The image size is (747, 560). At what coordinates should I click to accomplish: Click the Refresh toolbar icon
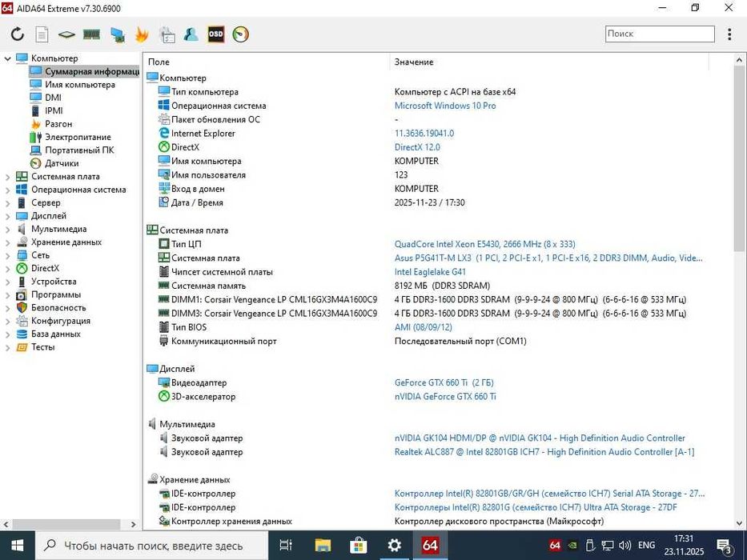[18, 34]
